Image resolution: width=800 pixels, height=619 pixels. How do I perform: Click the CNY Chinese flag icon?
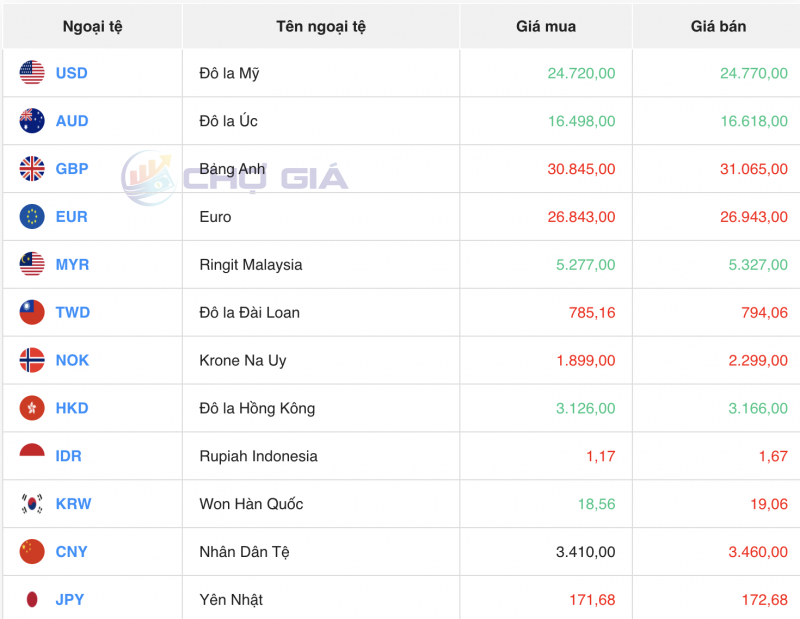pos(30,551)
